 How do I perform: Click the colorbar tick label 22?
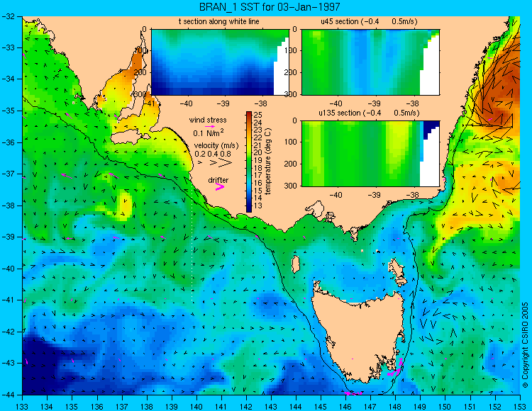coord(258,138)
